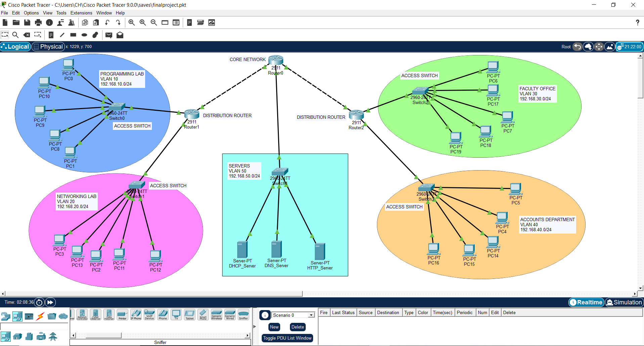Viewport: 644px width, 346px height.
Task: Undo the last action
Action: 107,22
